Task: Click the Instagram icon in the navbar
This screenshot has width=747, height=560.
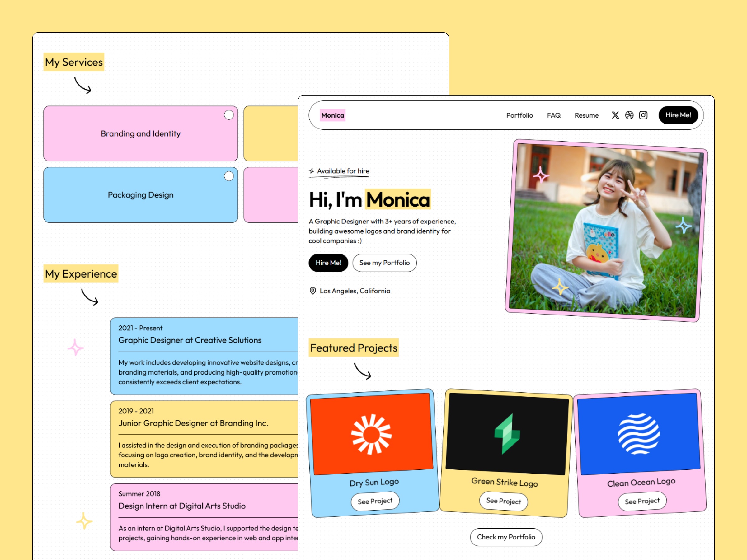Action: [x=643, y=115]
